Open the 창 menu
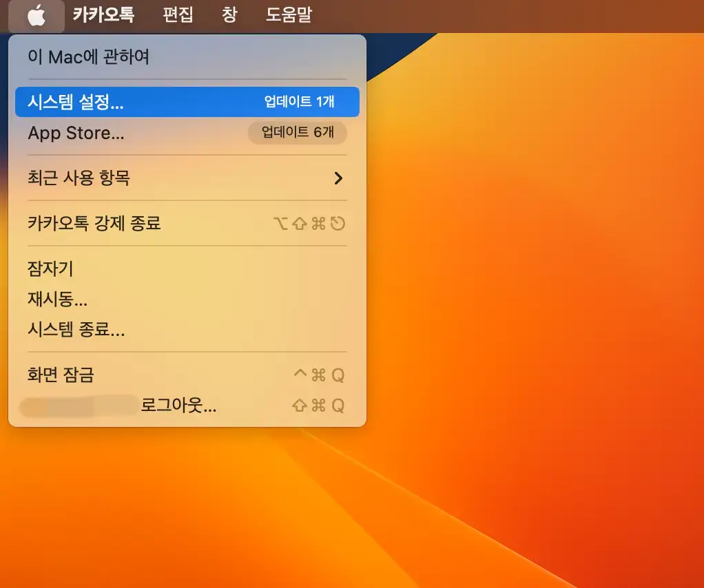Image resolution: width=704 pixels, height=588 pixels. click(x=229, y=15)
